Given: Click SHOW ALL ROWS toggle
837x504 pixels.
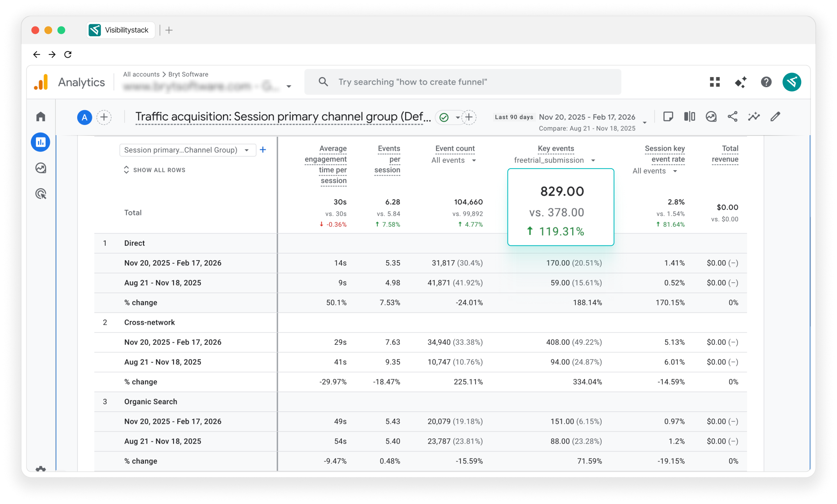Looking at the screenshot, I should [155, 170].
